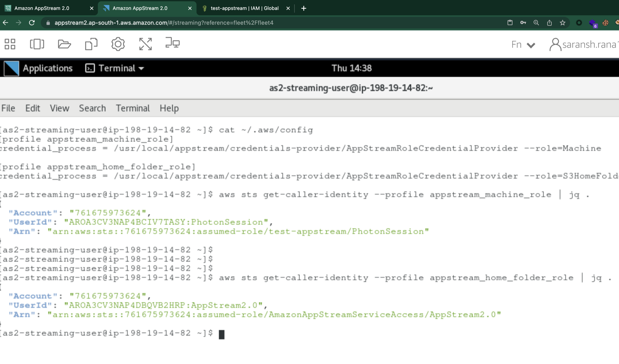Click the dark gear-shaped browser extension icon
The width and height of the screenshot is (619, 364).
[x=579, y=23]
